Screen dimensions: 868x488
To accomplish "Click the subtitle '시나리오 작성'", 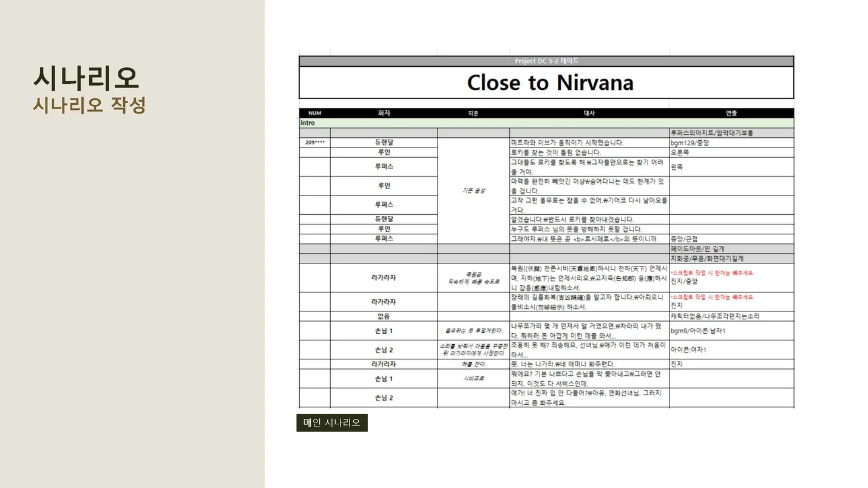I will [x=89, y=105].
